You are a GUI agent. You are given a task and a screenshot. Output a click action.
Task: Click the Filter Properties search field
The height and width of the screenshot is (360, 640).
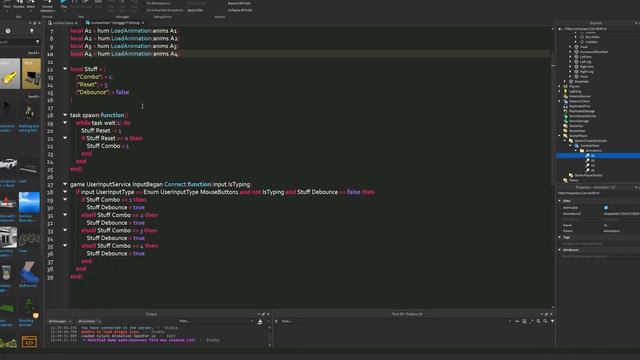(598, 193)
